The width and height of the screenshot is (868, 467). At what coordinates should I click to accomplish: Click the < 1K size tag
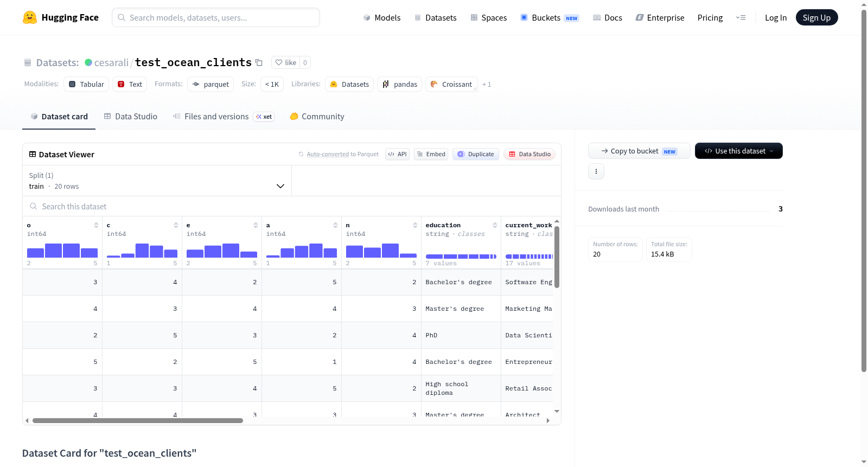tap(272, 84)
